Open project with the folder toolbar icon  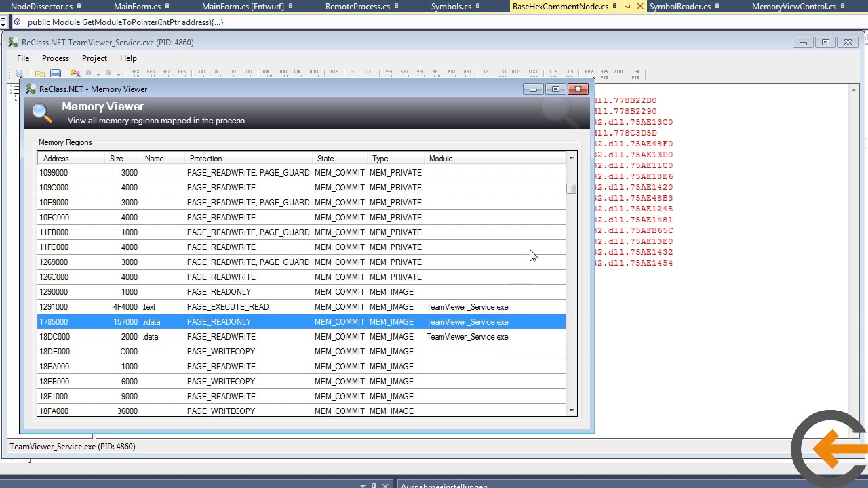[40, 73]
